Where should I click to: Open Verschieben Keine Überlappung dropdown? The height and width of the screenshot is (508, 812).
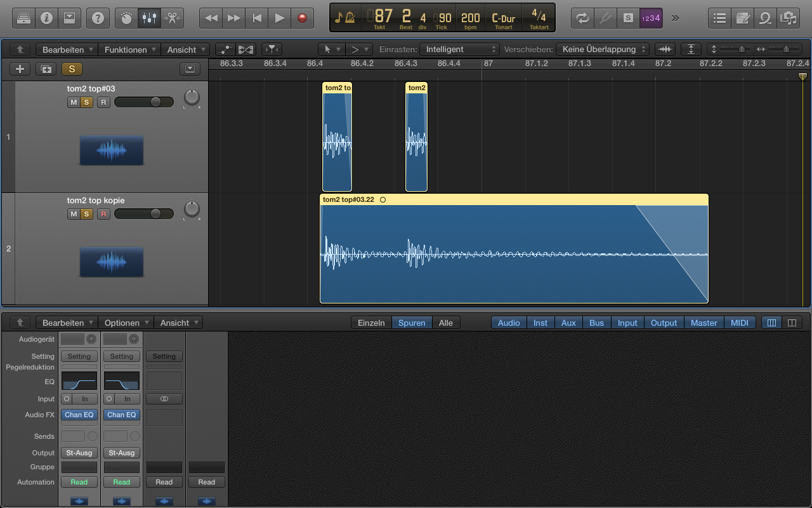[x=603, y=49]
